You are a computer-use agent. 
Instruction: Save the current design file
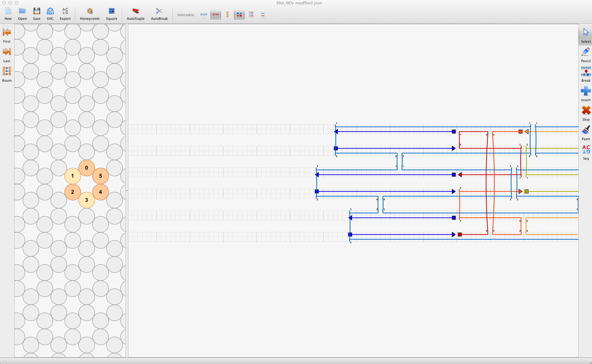37,14
